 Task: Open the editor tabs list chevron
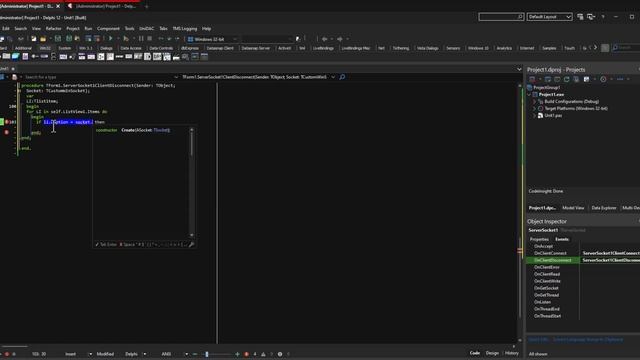[x=519, y=69]
